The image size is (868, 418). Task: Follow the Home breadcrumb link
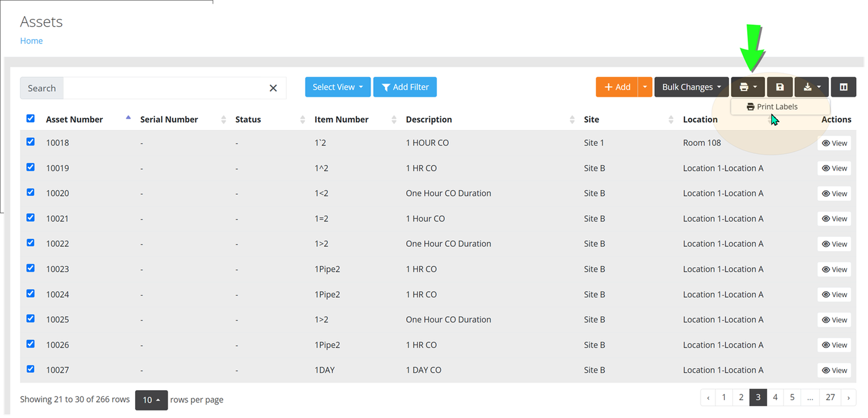(32, 41)
